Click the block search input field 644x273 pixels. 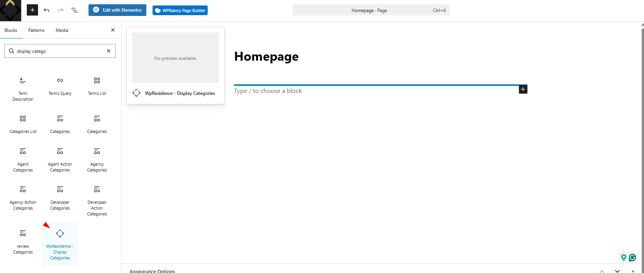click(x=58, y=51)
